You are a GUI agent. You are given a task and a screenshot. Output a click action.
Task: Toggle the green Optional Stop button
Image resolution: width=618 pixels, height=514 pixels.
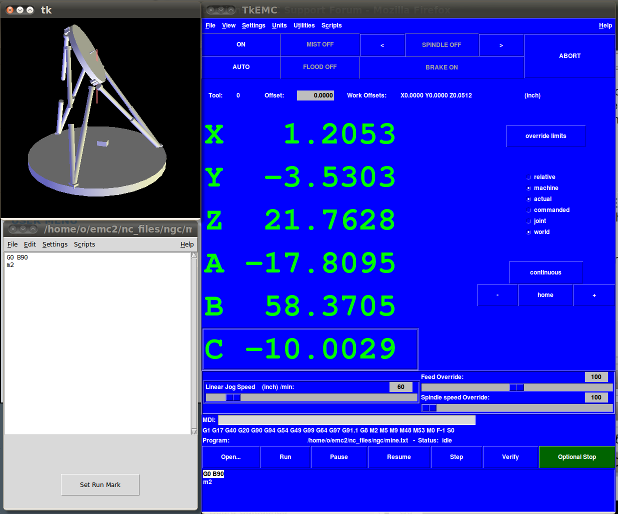click(577, 457)
